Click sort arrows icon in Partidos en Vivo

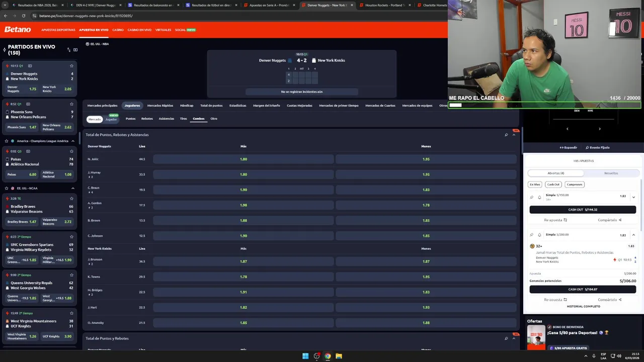click(x=68, y=50)
